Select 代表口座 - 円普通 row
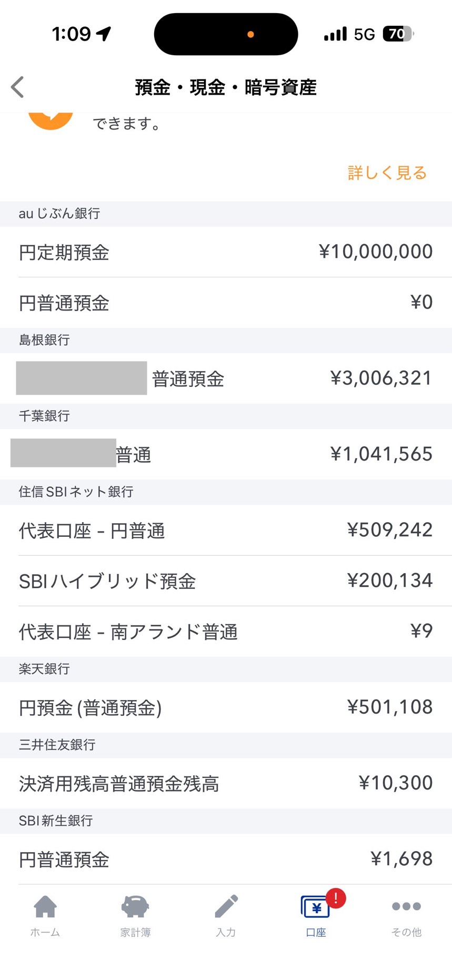 click(226, 530)
